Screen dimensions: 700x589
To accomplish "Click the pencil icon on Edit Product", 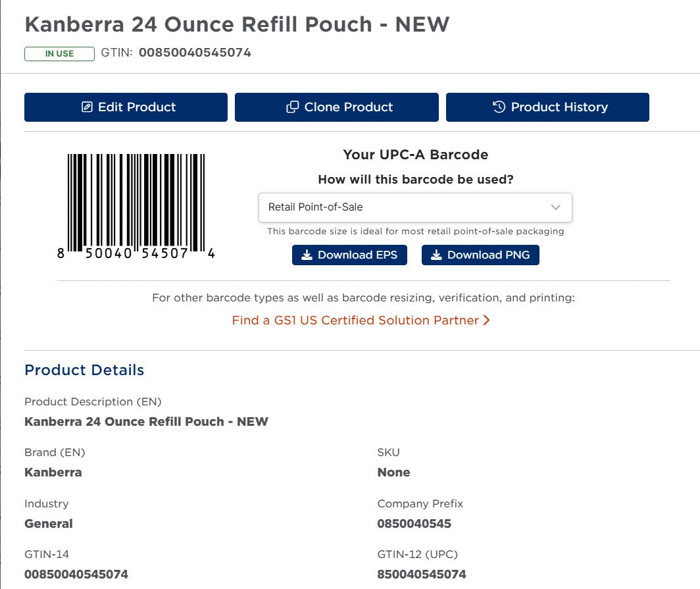I will click(x=87, y=107).
